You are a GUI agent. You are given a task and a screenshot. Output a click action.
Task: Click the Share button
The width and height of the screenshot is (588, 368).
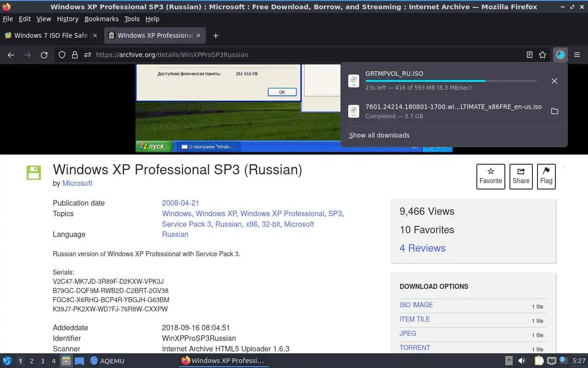click(521, 177)
